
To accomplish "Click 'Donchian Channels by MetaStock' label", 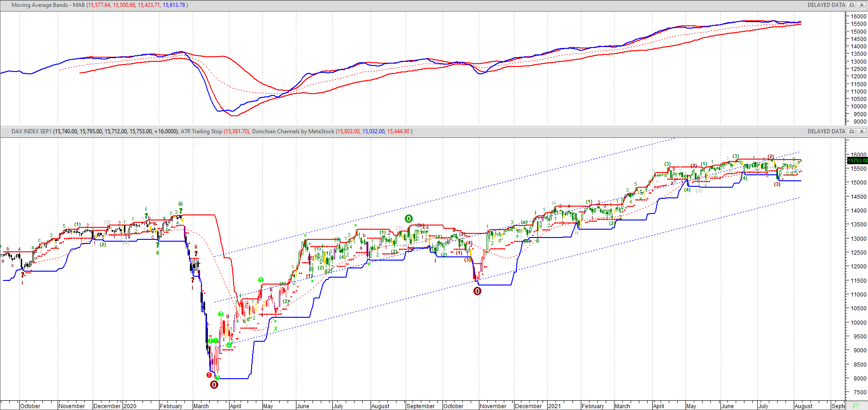I will click(x=293, y=131).
